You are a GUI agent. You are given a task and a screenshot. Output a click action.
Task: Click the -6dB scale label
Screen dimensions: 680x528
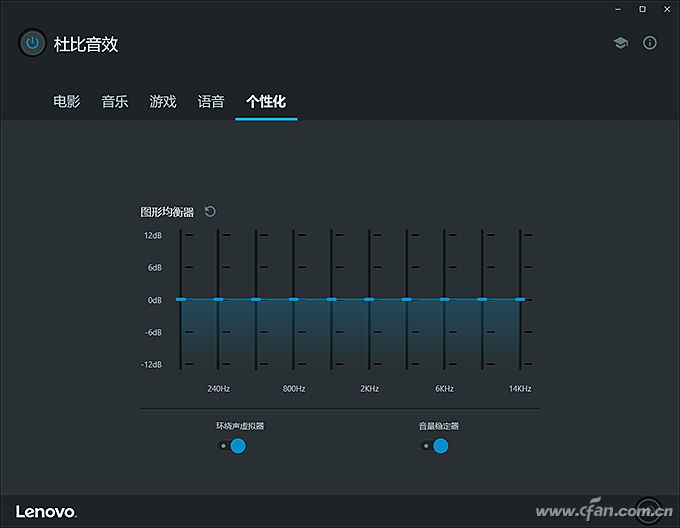click(154, 332)
